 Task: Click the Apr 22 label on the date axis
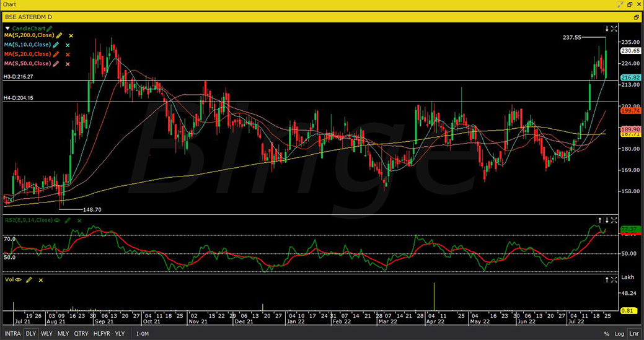(435, 323)
